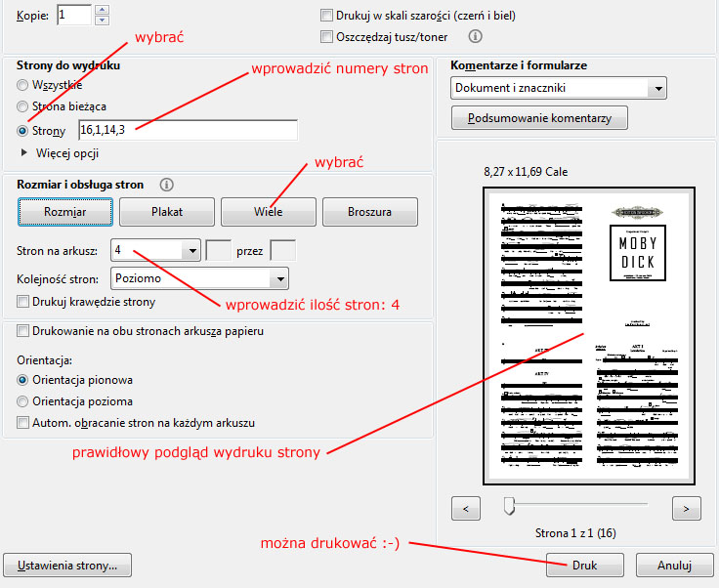The height and width of the screenshot is (588, 719).
Task: Open the Dokument i znaczniki dropdown
Action: point(559,88)
